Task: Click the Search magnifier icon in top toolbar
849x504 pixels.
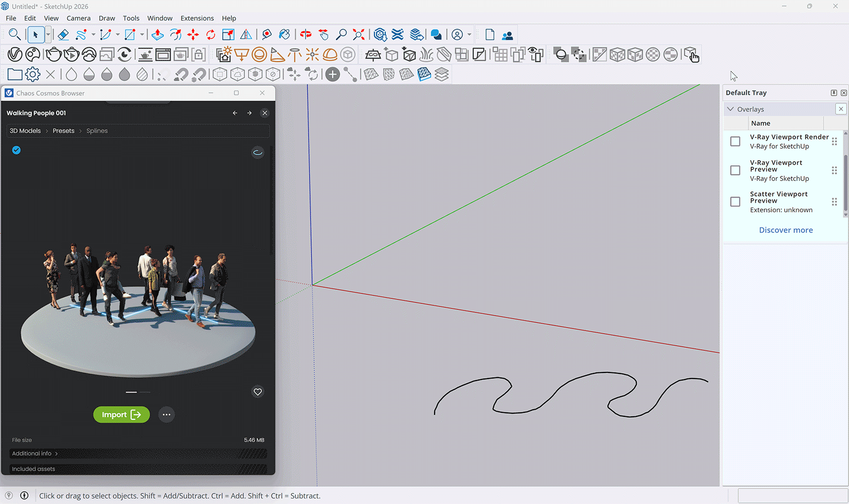Action: [x=15, y=34]
